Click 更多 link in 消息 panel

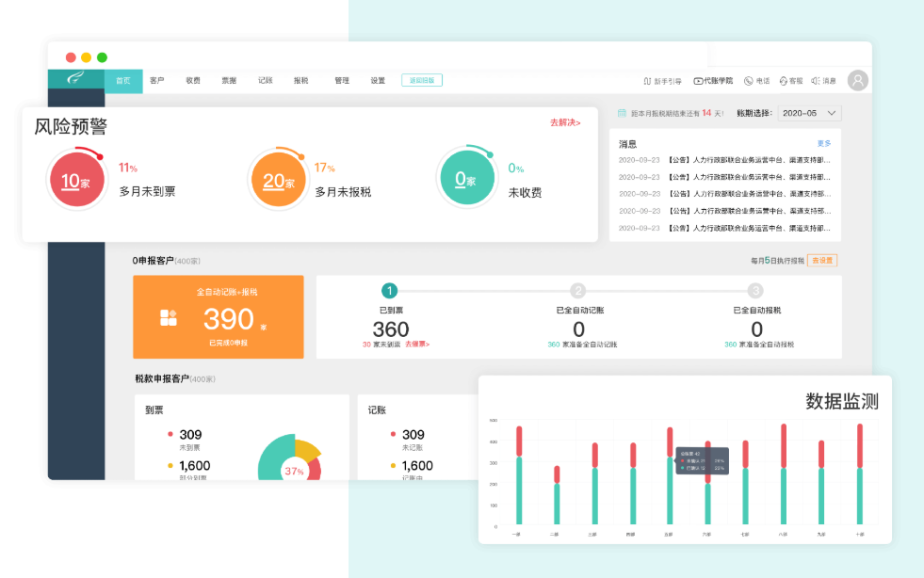(x=824, y=144)
